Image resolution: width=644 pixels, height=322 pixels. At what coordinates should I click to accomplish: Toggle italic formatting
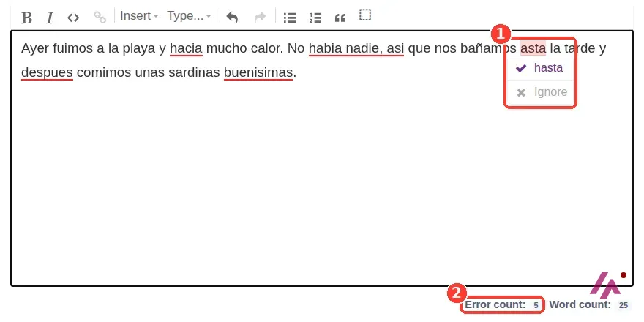(50, 18)
